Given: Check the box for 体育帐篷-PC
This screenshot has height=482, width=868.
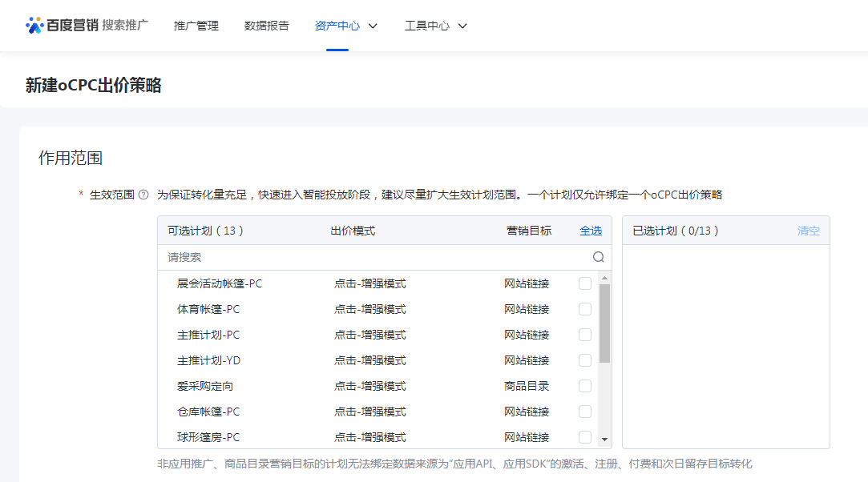Looking at the screenshot, I should click(585, 309).
